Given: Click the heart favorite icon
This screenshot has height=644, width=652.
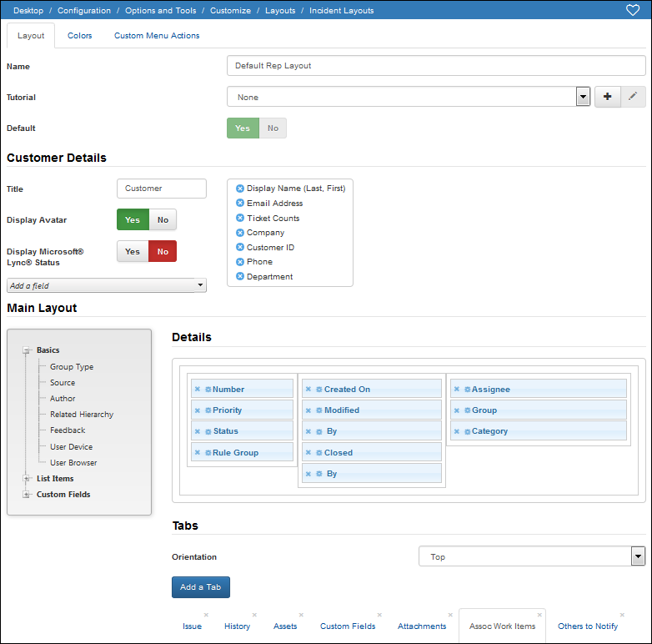Looking at the screenshot, I should [633, 10].
